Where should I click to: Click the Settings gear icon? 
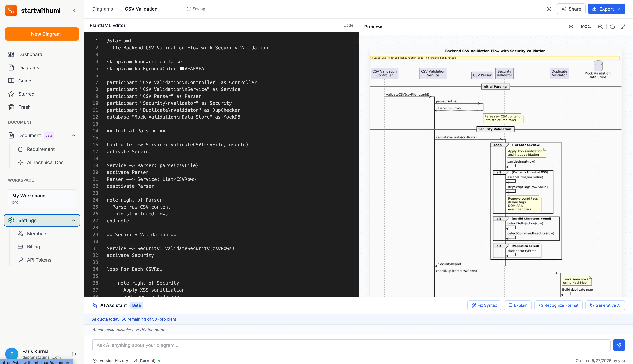pyautogui.click(x=11, y=220)
